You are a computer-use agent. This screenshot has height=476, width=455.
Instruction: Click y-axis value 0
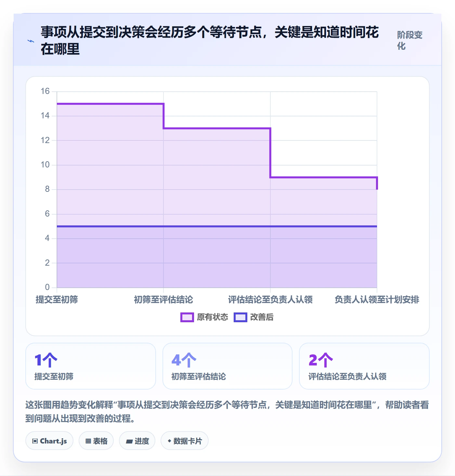(x=47, y=287)
